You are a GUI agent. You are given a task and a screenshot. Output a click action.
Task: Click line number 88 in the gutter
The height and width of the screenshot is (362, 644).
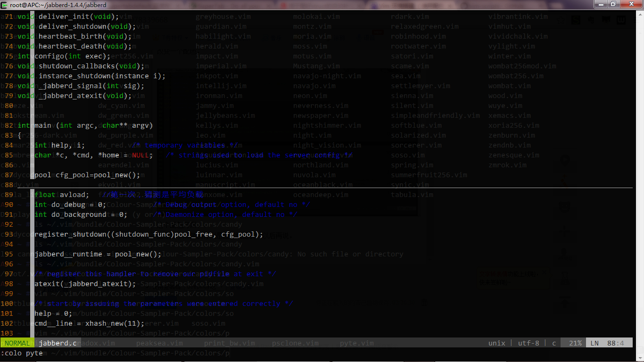[x=9, y=185]
